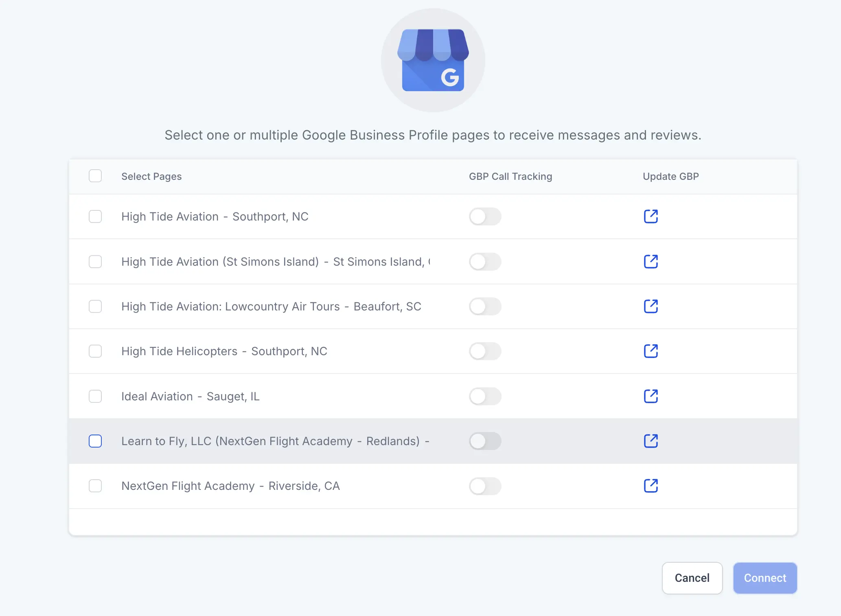The height and width of the screenshot is (616, 841).
Task: Toggle call tracking for High Tide Helicopters
Action: pos(485,351)
